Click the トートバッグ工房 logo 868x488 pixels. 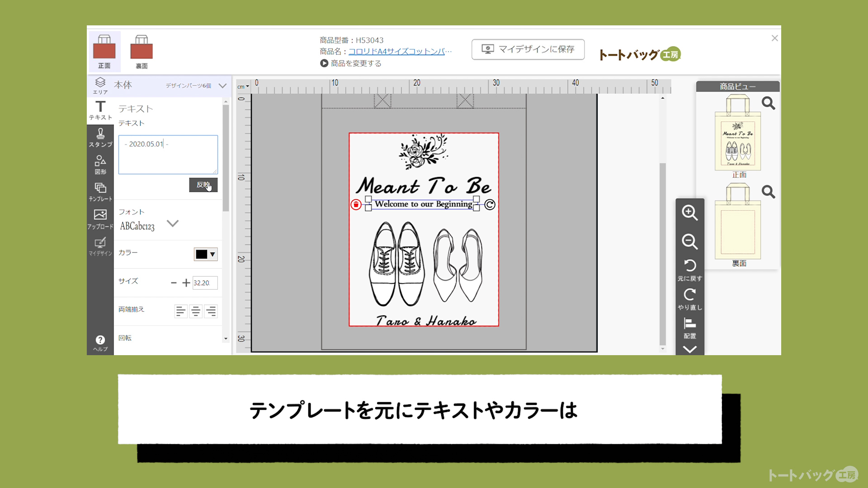click(x=640, y=54)
